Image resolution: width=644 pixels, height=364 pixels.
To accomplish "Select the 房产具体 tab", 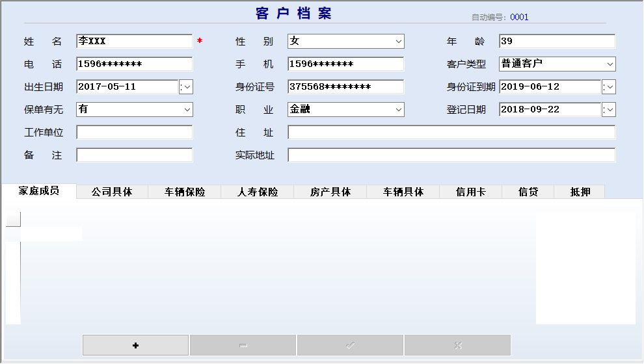I will pyautogui.click(x=330, y=192).
